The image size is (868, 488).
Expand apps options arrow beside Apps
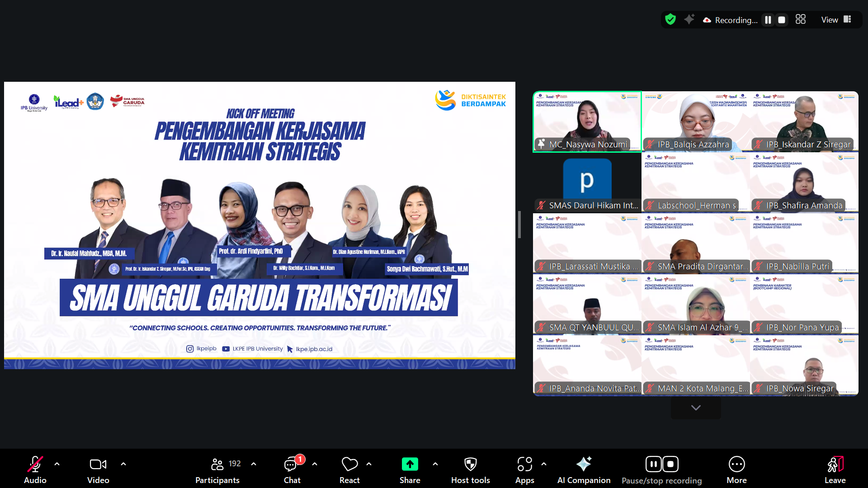click(x=544, y=464)
